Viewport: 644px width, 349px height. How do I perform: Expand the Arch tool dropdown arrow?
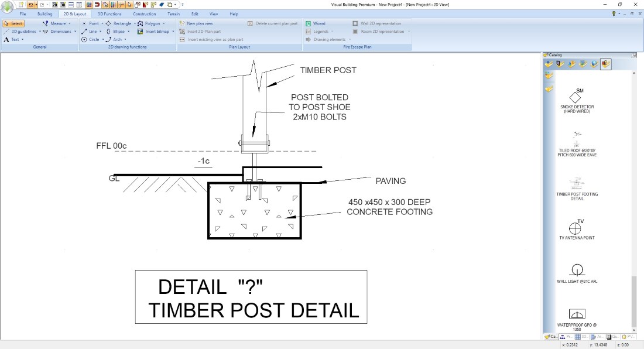(x=125, y=40)
